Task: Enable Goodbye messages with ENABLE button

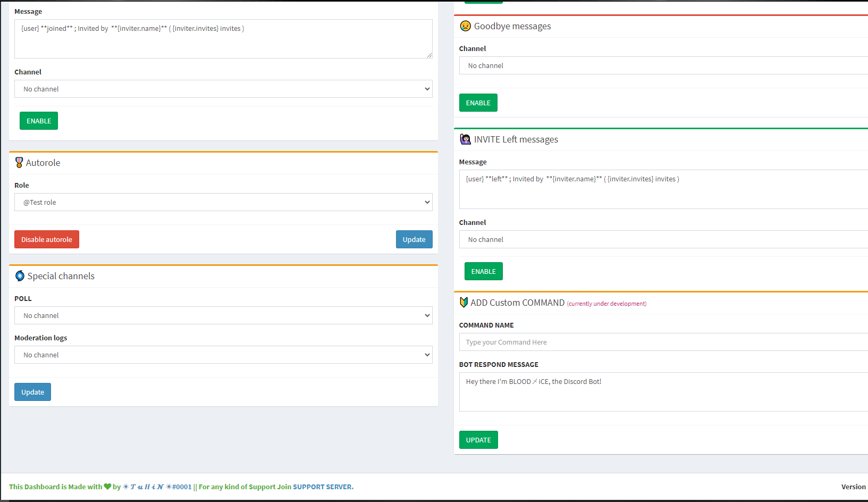Action: click(x=478, y=103)
